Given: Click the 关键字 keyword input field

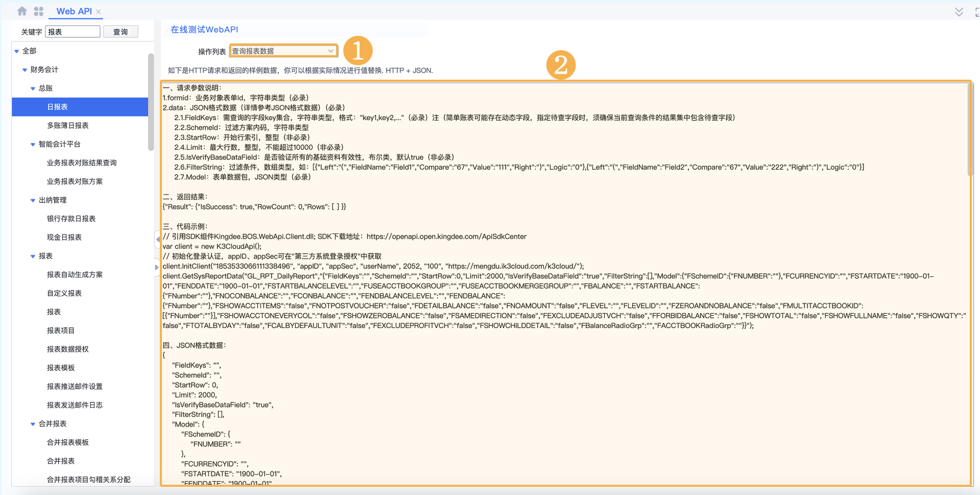Looking at the screenshot, I should 73,32.
